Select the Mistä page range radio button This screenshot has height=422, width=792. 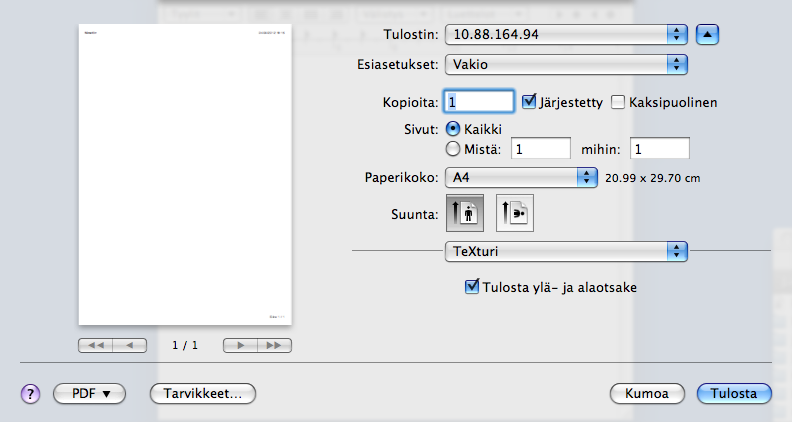click(x=453, y=149)
